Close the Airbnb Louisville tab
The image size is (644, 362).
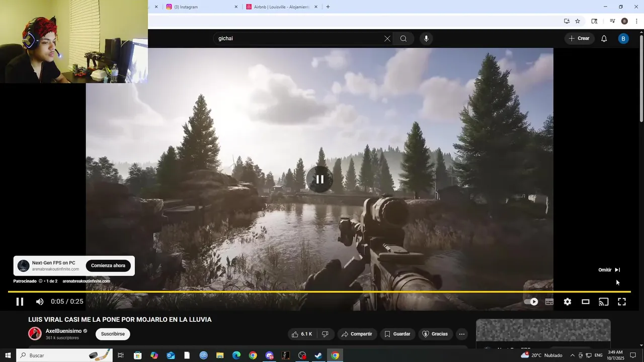tap(316, 7)
